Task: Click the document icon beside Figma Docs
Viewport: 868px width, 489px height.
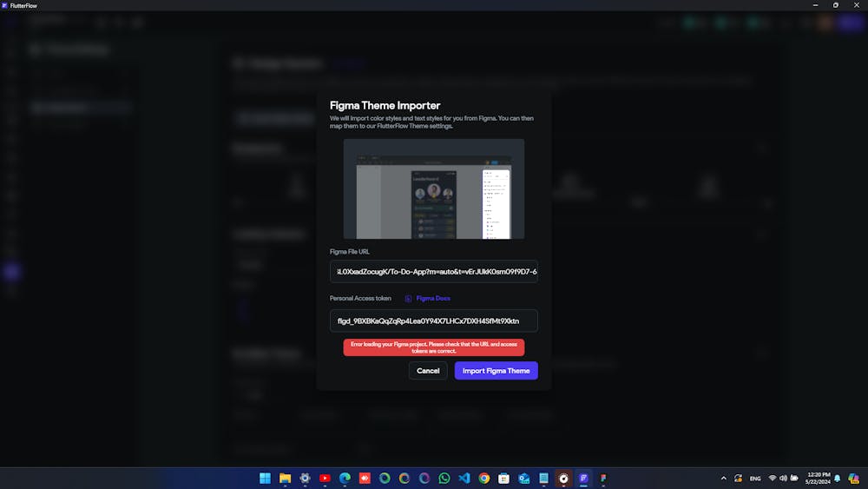Action: tap(409, 299)
